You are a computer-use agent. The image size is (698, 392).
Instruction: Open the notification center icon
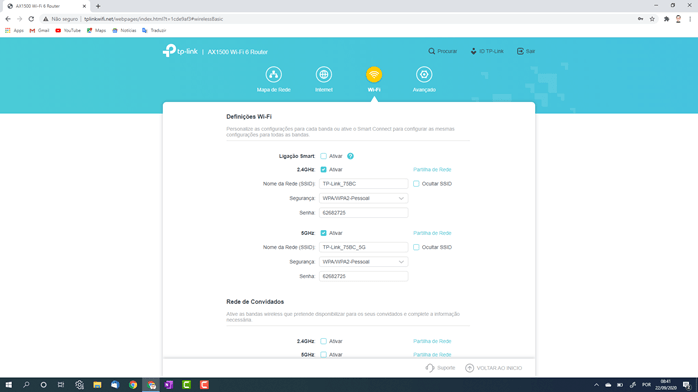(x=687, y=385)
